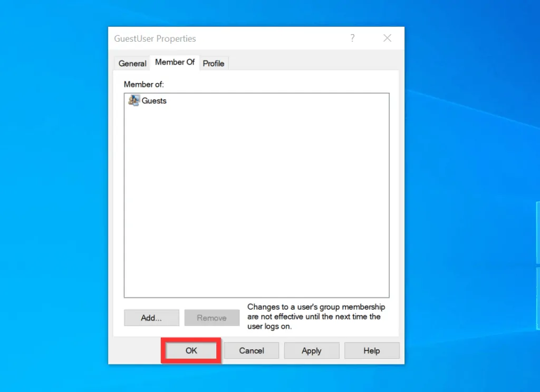Open the Profile tab
Viewport: 540px width, 392px height.
tap(214, 63)
